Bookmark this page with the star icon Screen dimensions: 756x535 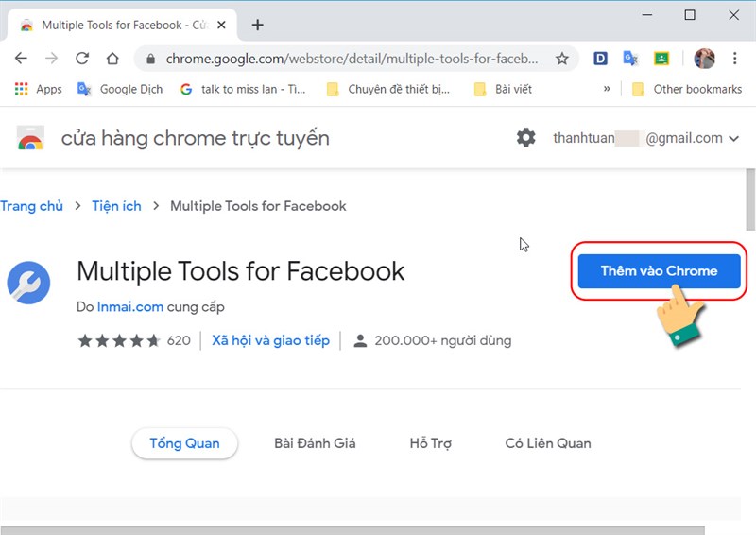(561, 59)
